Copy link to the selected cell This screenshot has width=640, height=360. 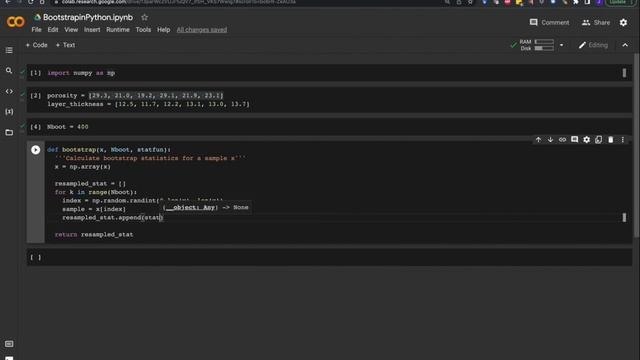coord(562,140)
